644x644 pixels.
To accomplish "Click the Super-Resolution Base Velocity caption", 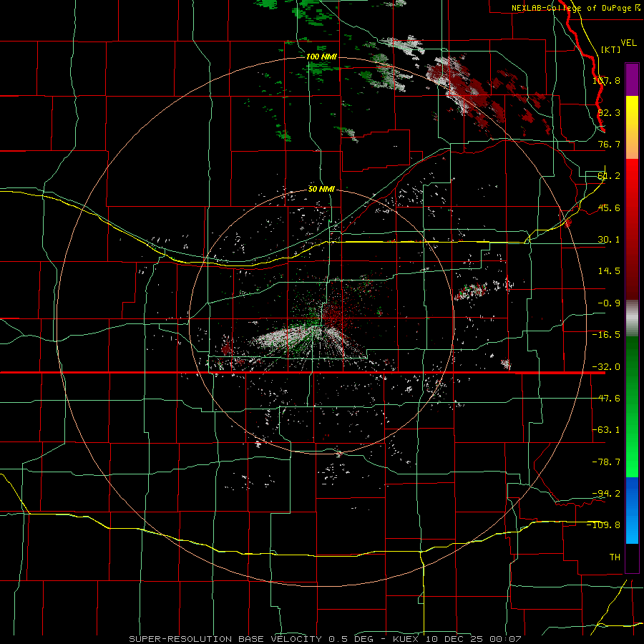I will pos(326,639).
